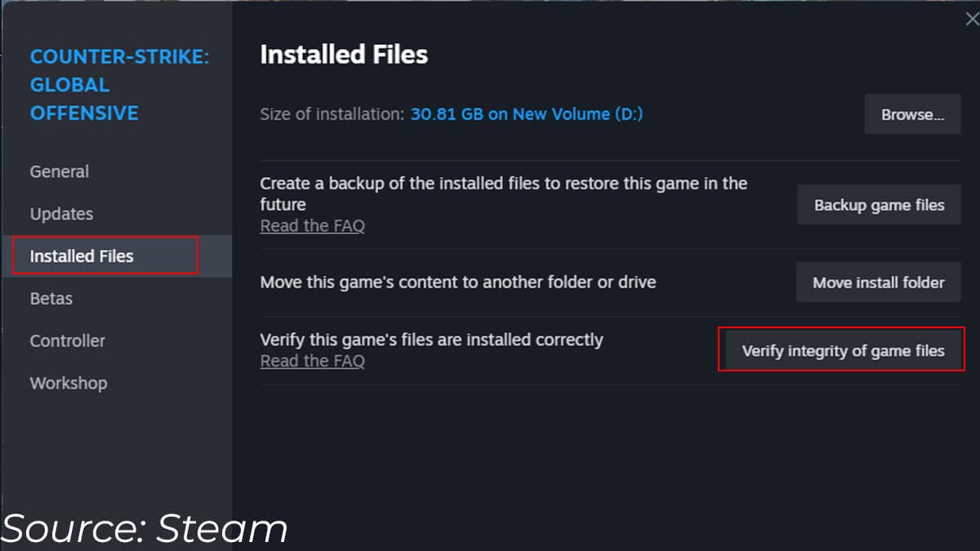Open the Betas section
This screenshot has height=551, width=980.
tap(51, 298)
